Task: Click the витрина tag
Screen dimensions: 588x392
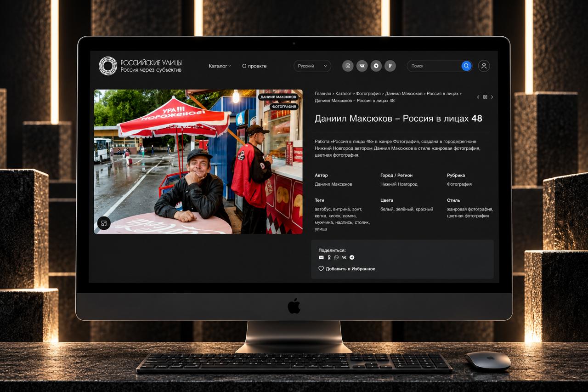Action: pos(341,209)
